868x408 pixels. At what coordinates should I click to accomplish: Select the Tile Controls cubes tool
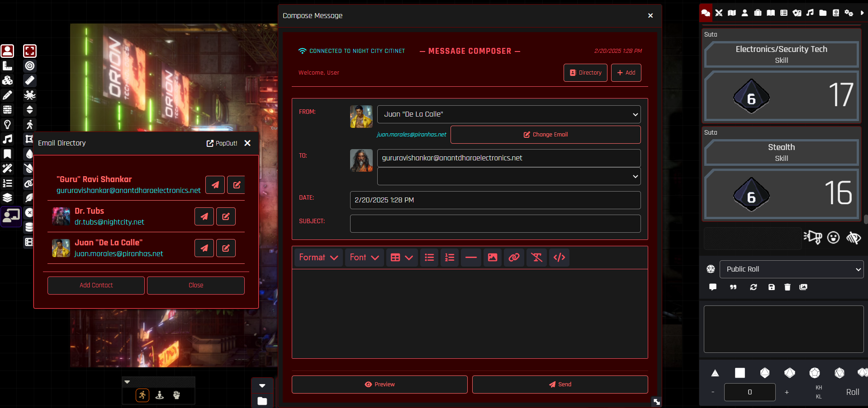click(7, 80)
